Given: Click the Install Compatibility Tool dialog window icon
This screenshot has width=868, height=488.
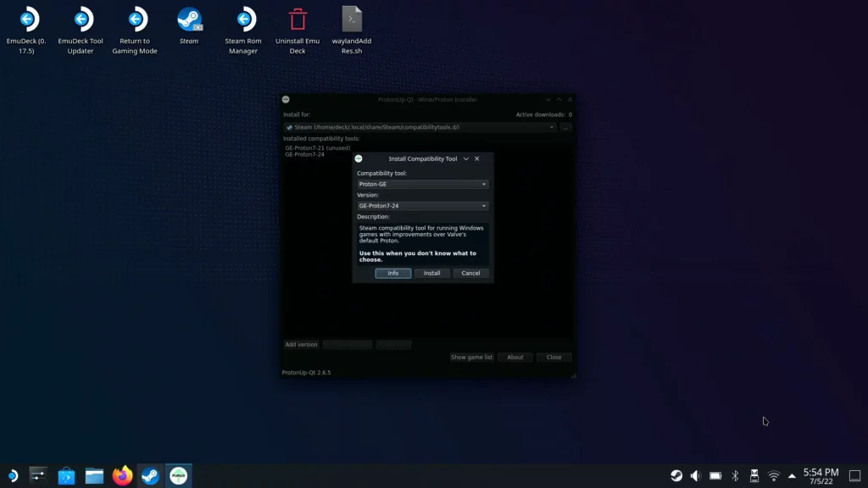Looking at the screenshot, I should [x=359, y=158].
